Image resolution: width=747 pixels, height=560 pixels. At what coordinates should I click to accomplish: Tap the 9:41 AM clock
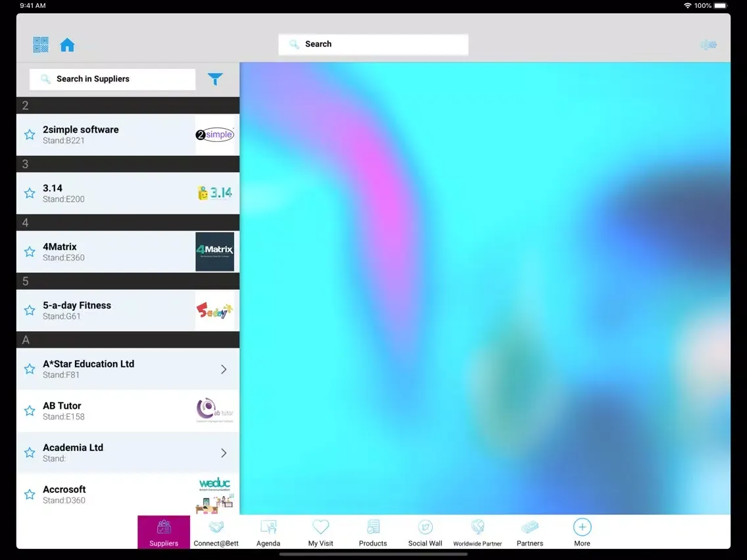[x=33, y=6]
